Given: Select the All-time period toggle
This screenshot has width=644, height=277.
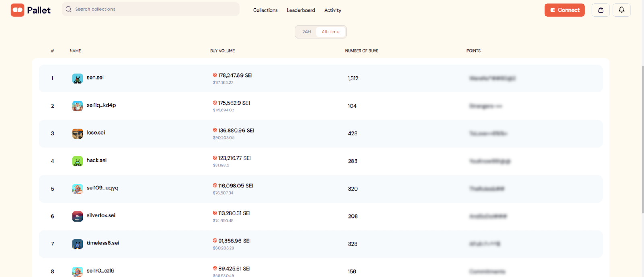Looking at the screenshot, I should click(x=330, y=32).
